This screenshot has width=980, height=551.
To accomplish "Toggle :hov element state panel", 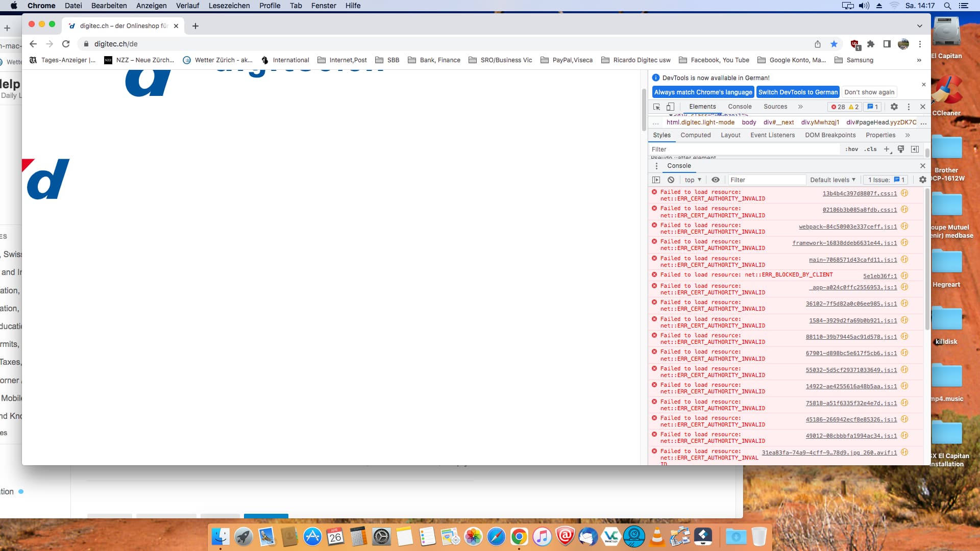I will (851, 149).
